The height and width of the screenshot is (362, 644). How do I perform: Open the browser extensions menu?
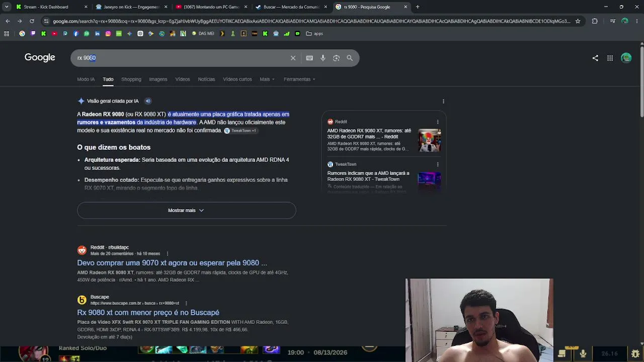pyautogui.click(x=595, y=21)
